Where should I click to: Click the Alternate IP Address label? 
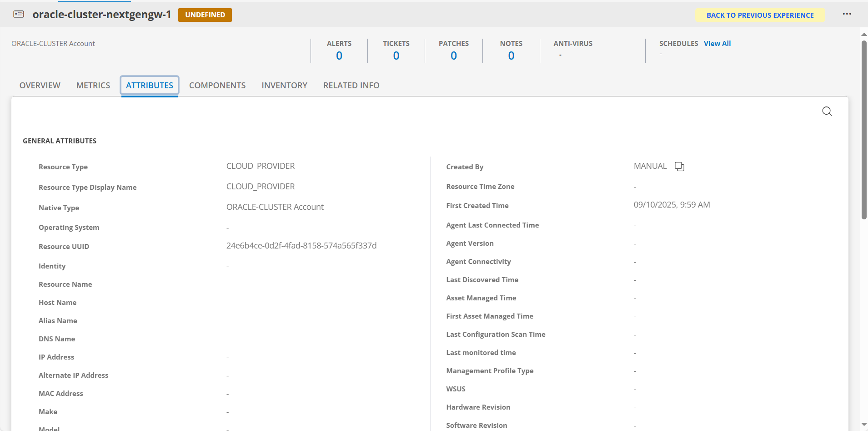pyautogui.click(x=73, y=375)
